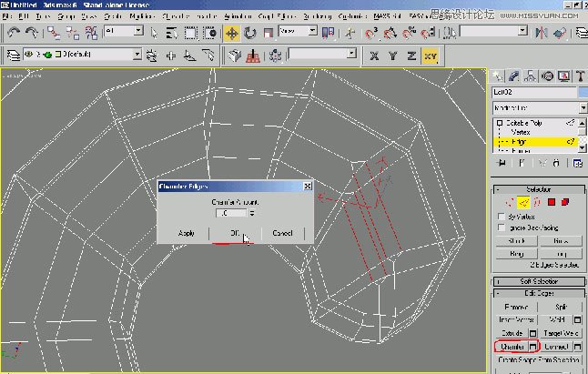Image resolution: width=588 pixels, height=374 pixels.
Task: Restrict axis to XY constraint button
Action: coord(431,56)
